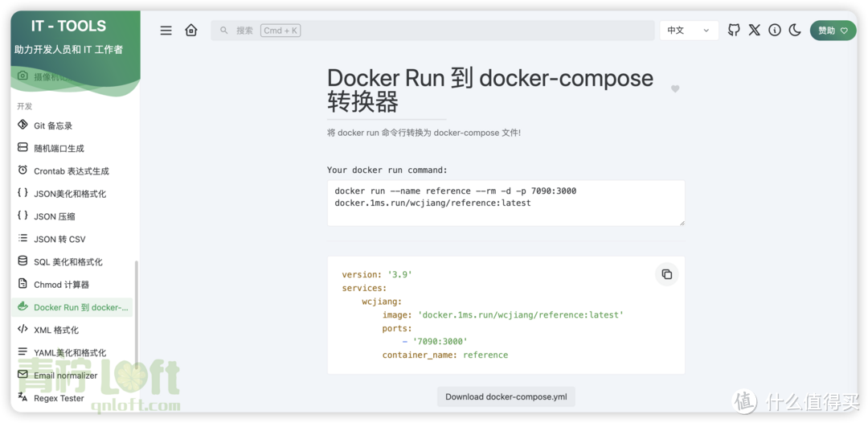Image resolution: width=868 pixels, height=423 pixels.
Task: Focus the 搜索 search bar
Action: pos(432,31)
